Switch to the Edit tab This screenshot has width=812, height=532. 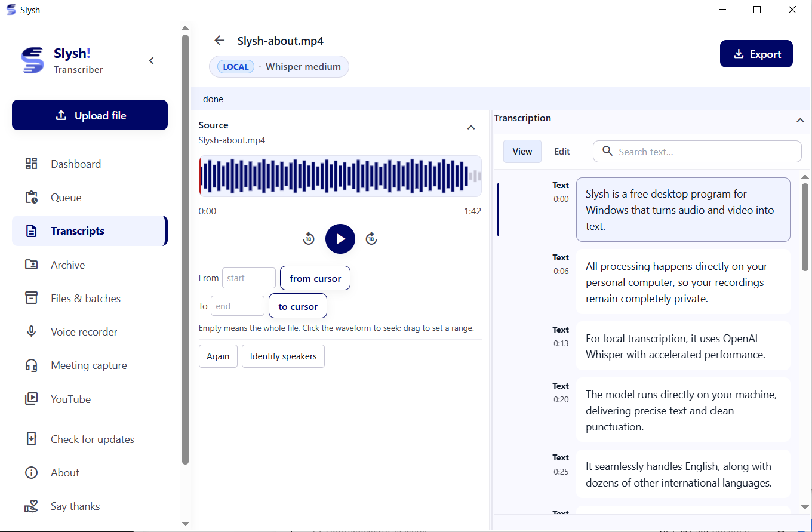pyautogui.click(x=562, y=152)
